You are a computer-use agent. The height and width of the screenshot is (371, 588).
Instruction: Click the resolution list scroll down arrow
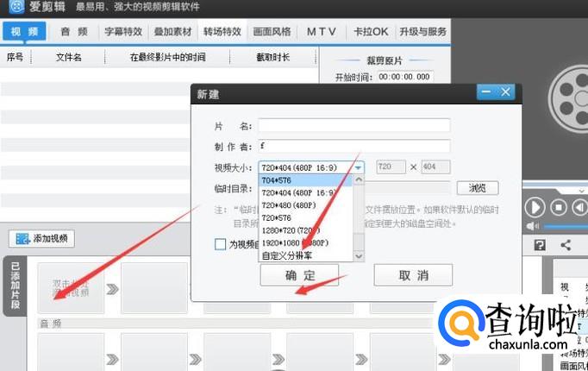pos(359,256)
